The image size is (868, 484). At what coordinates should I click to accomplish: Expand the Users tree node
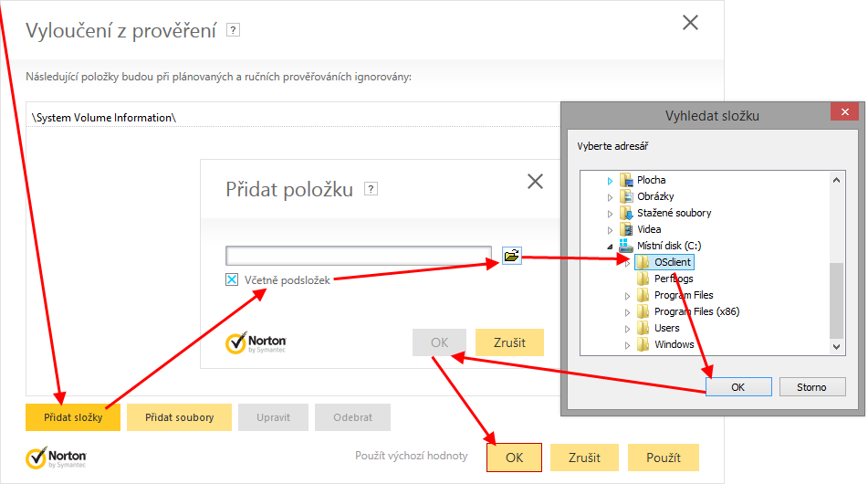pyautogui.click(x=627, y=329)
